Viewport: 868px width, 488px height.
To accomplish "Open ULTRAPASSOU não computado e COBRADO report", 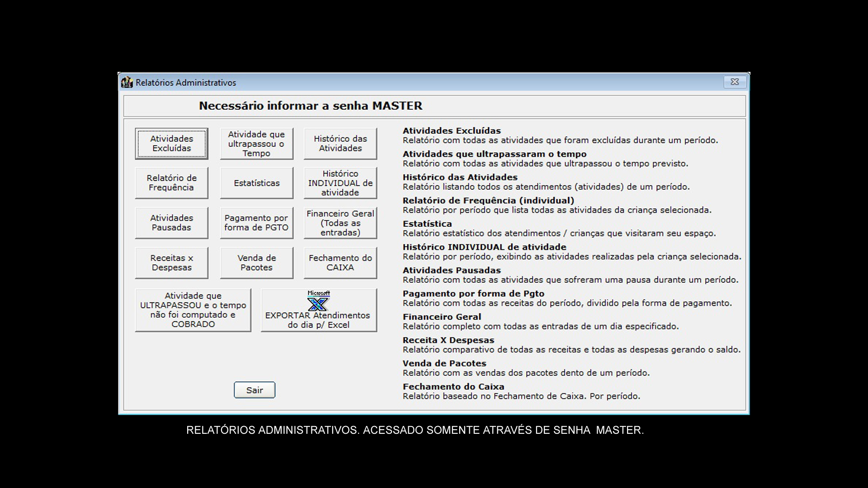I will 193,310.
